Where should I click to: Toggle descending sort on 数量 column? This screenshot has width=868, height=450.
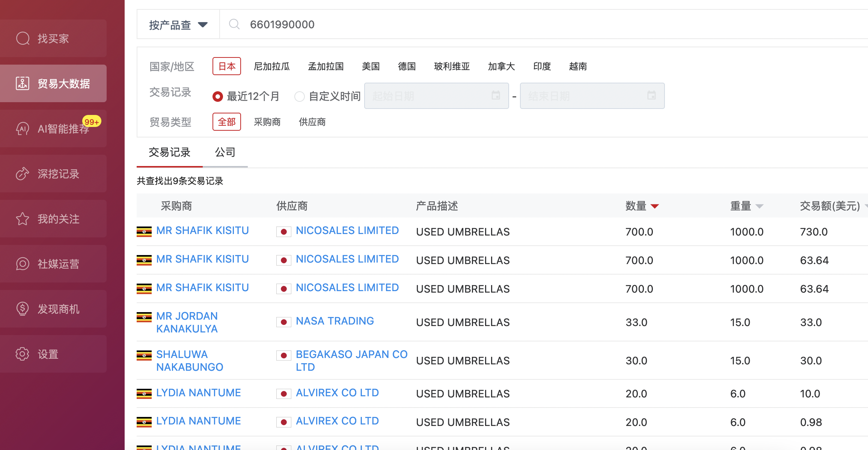[655, 206]
